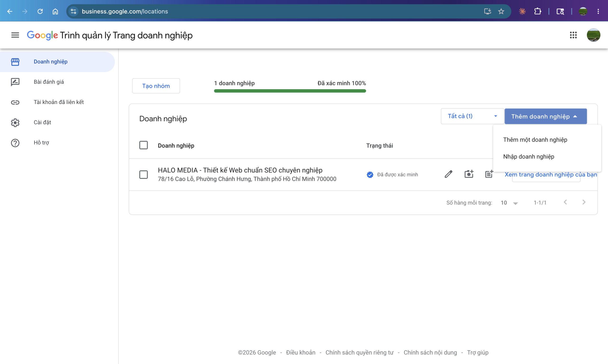Open Chính sách nội dung footer link
Image resolution: width=608 pixels, height=364 pixels.
click(x=430, y=352)
